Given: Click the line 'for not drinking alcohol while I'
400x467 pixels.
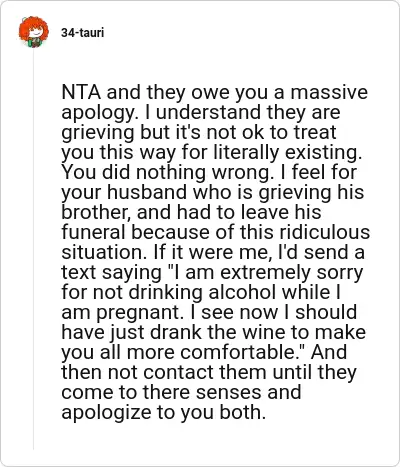Looking at the screenshot, I should [x=201, y=292].
